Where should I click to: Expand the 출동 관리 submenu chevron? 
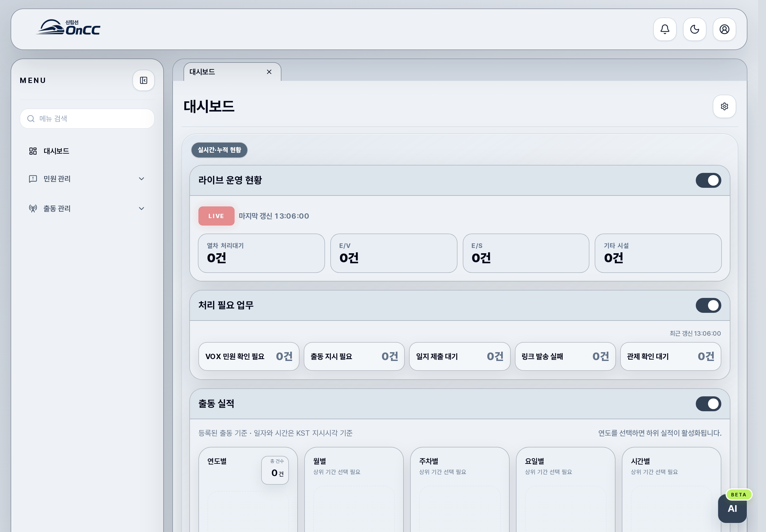141,208
